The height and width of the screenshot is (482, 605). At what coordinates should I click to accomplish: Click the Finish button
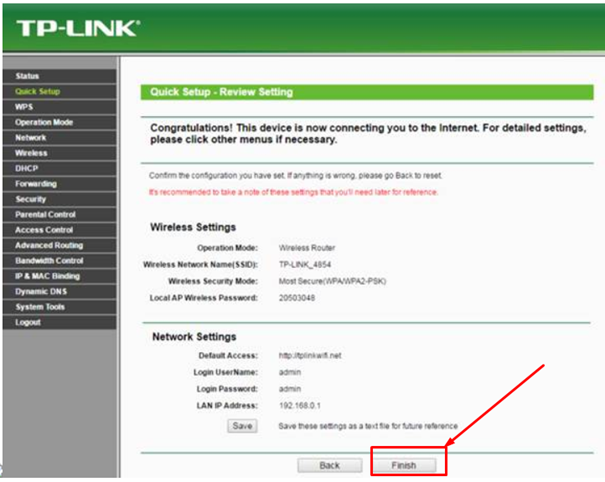point(404,465)
